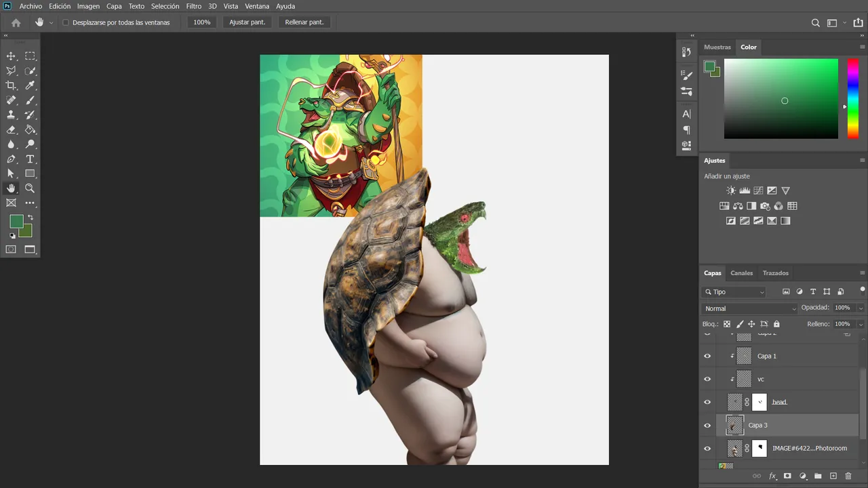The width and height of the screenshot is (868, 488).
Task: Select the Path Selection tool
Action: (x=11, y=174)
